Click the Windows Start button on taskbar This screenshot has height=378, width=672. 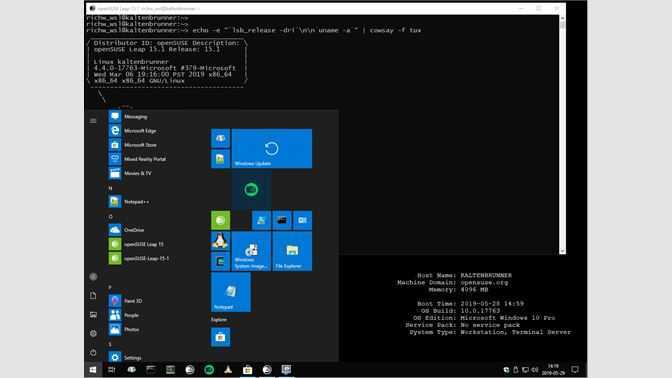[93, 369]
